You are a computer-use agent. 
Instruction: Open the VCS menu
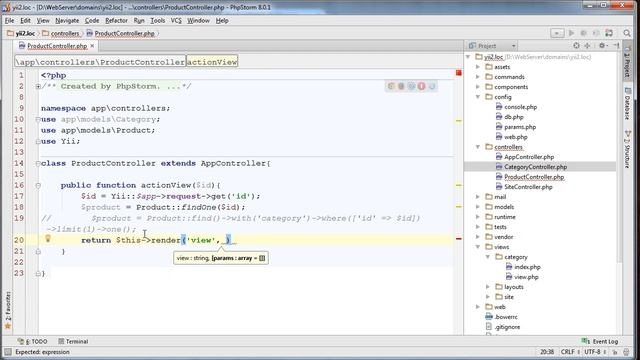tap(176, 20)
